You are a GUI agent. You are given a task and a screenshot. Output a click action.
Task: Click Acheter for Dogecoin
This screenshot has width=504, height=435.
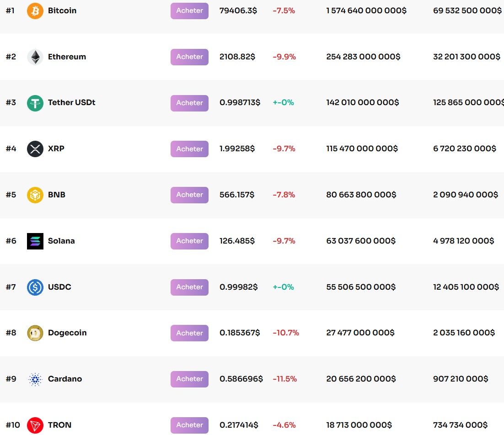pyautogui.click(x=189, y=333)
